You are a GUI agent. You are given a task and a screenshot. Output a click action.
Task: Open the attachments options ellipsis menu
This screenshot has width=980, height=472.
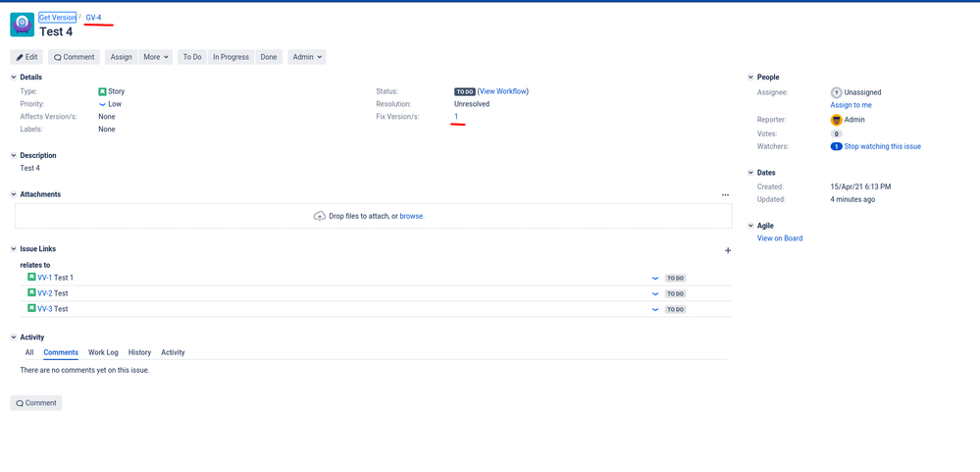pos(725,195)
